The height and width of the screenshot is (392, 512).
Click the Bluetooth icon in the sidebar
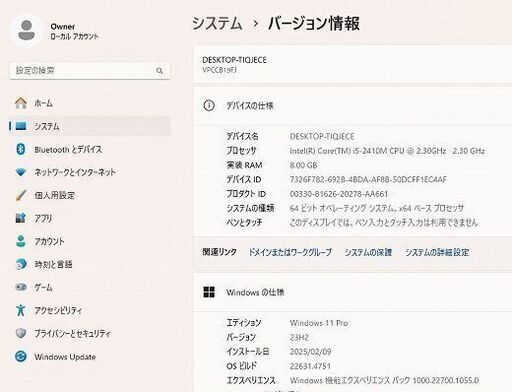coord(21,149)
